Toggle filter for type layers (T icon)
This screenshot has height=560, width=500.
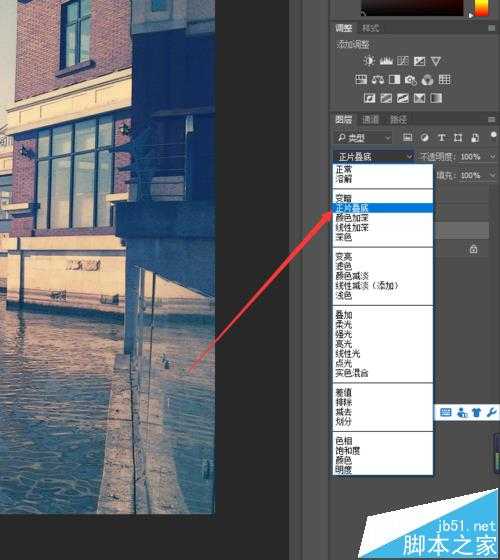441,138
